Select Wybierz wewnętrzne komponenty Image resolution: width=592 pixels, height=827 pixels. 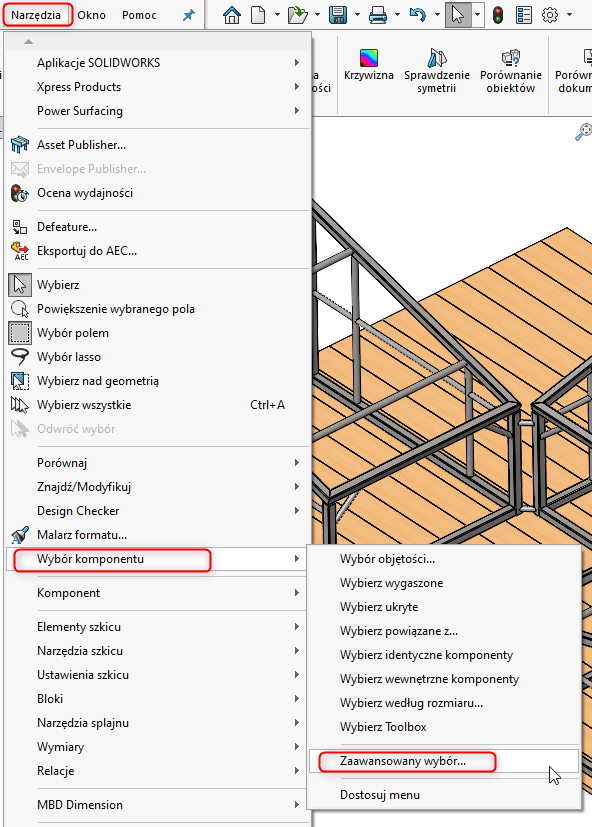pos(444,679)
